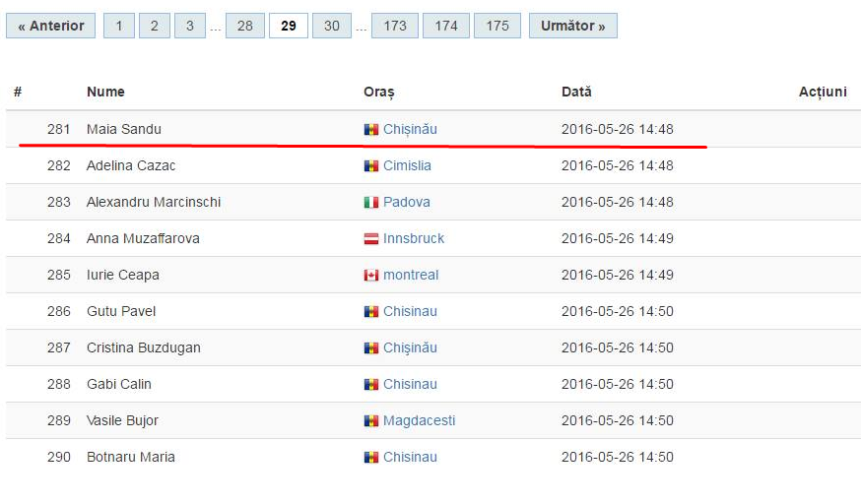Click the flag icon beside Magdacesti
The image size is (861, 504).
pyautogui.click(x=371, y=421)
